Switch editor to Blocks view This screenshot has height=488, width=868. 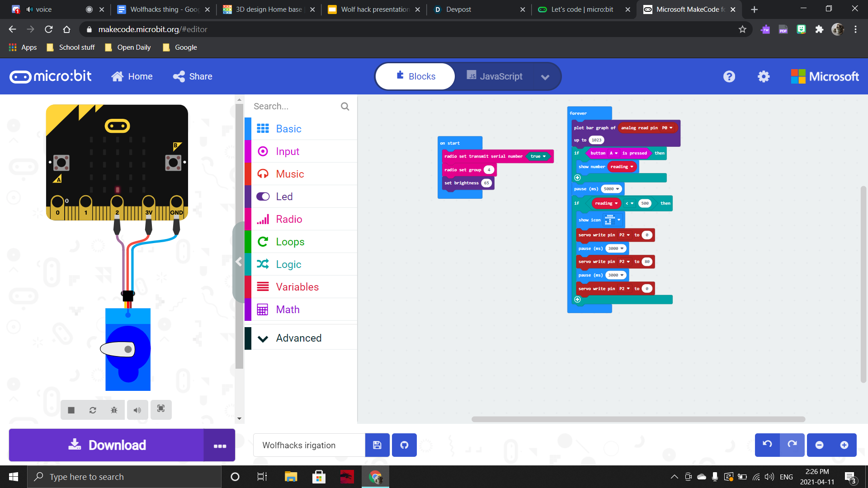click(x=415, y=76)
